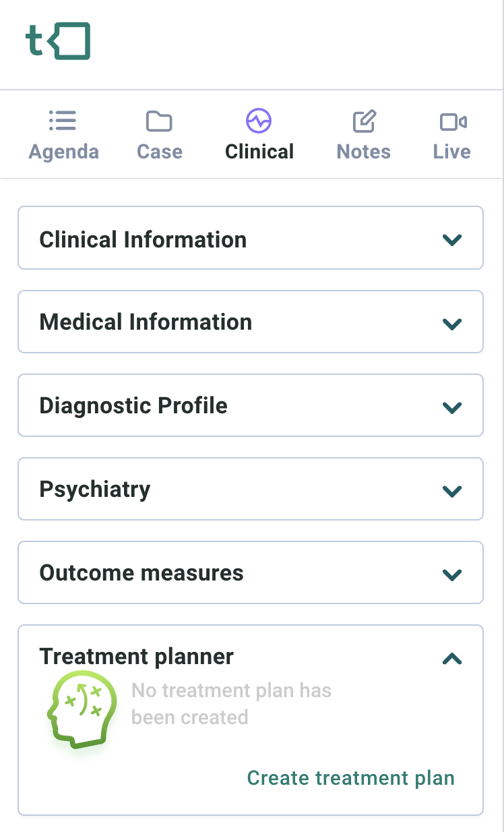Go to the Live tab label
This screenshot has width=504, height=832.
pyautogui.click(x=451, y=152)
